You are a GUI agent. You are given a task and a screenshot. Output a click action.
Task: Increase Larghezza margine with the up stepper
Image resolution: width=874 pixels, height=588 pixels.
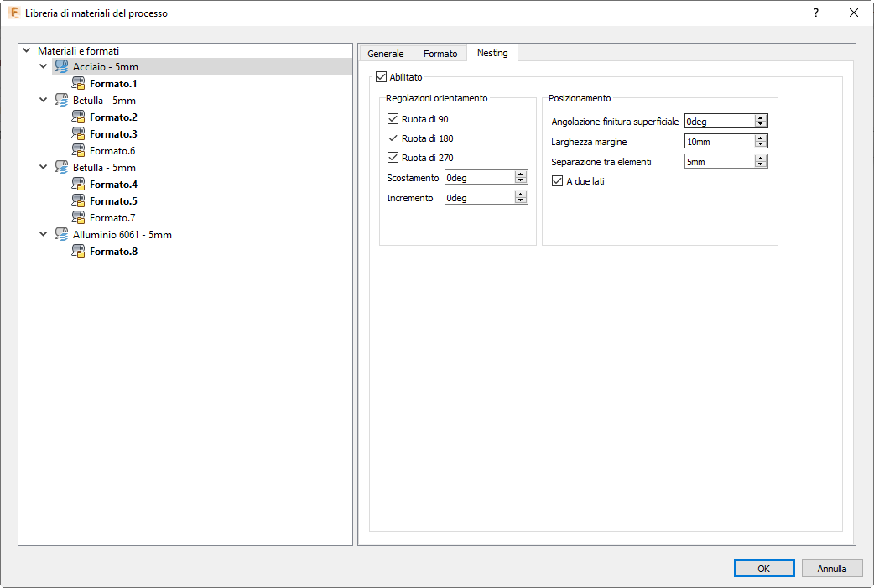(x=760, y=138)
